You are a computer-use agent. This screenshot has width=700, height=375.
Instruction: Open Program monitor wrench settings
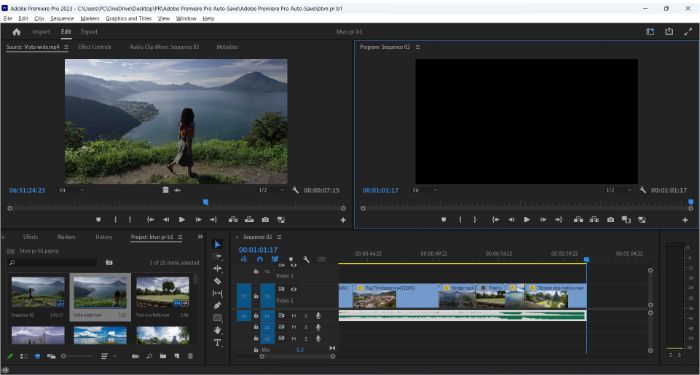click(642, 190)
